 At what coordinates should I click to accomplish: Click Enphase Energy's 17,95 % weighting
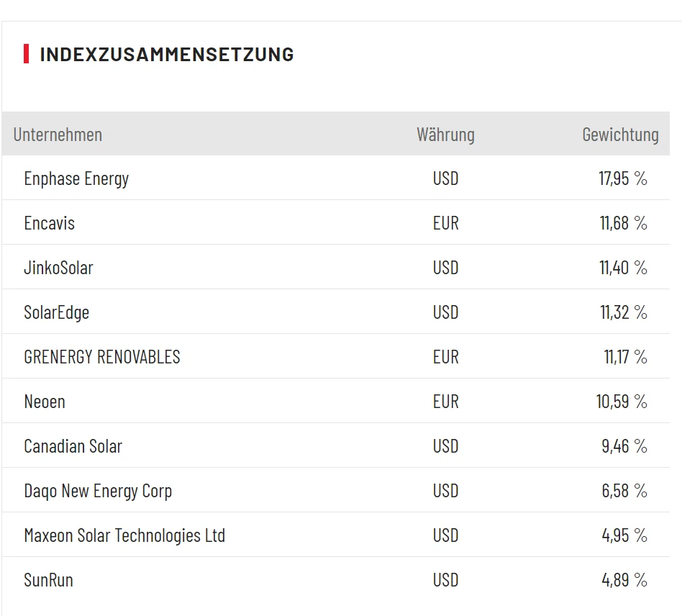coord(623,178)
